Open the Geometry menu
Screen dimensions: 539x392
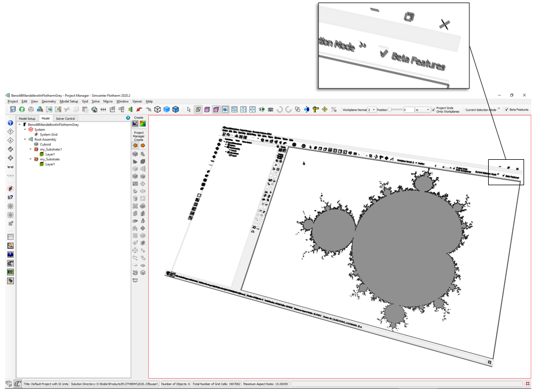(49, 101)
